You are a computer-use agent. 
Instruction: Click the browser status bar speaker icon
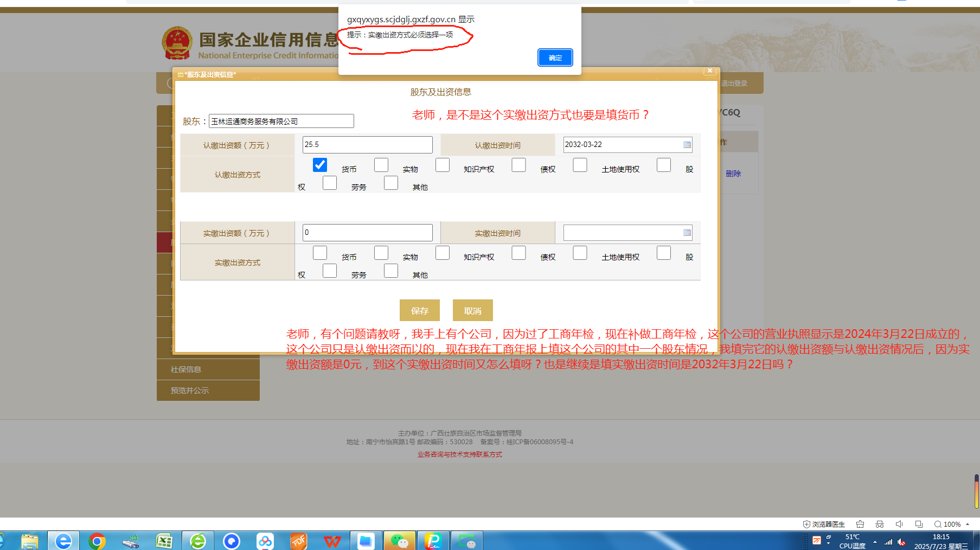pyautogui.click(x=899, y=524)
